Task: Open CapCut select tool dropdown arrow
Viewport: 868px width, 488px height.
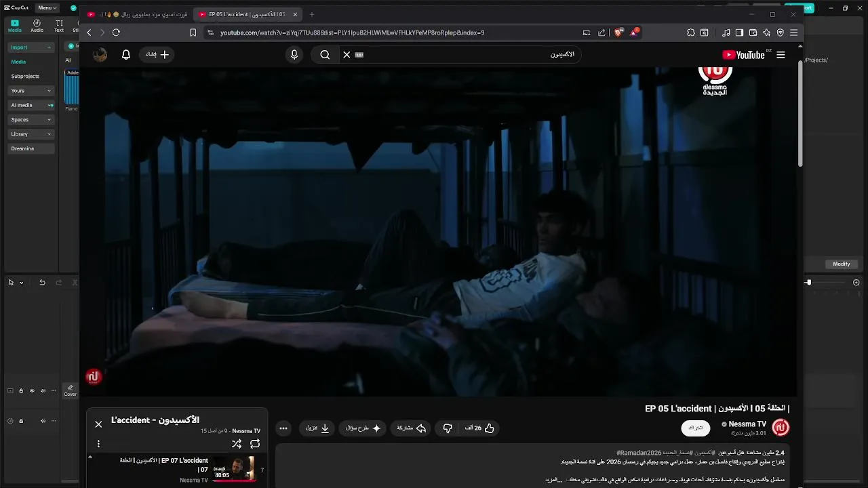Action: point(22,283)
